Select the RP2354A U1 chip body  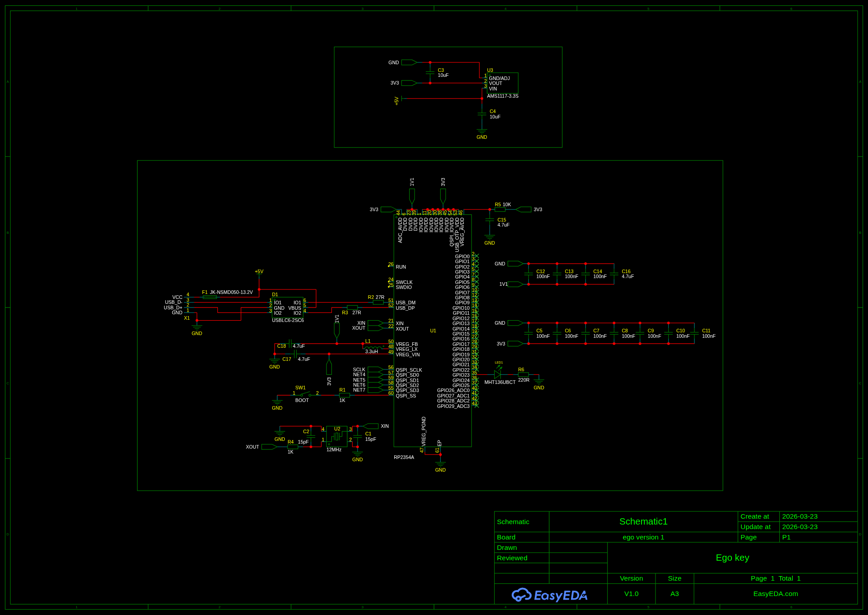pos(433,331)
